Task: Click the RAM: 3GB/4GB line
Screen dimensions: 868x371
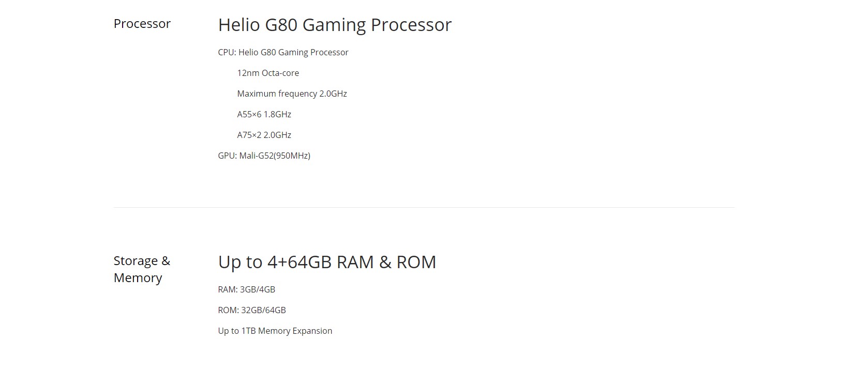Action: [246, 289]
